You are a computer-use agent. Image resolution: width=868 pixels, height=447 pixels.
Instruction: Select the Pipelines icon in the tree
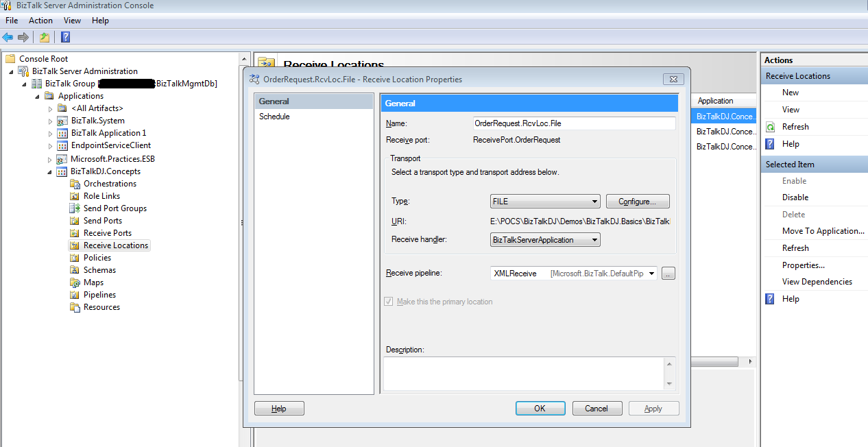coord(74,294)
